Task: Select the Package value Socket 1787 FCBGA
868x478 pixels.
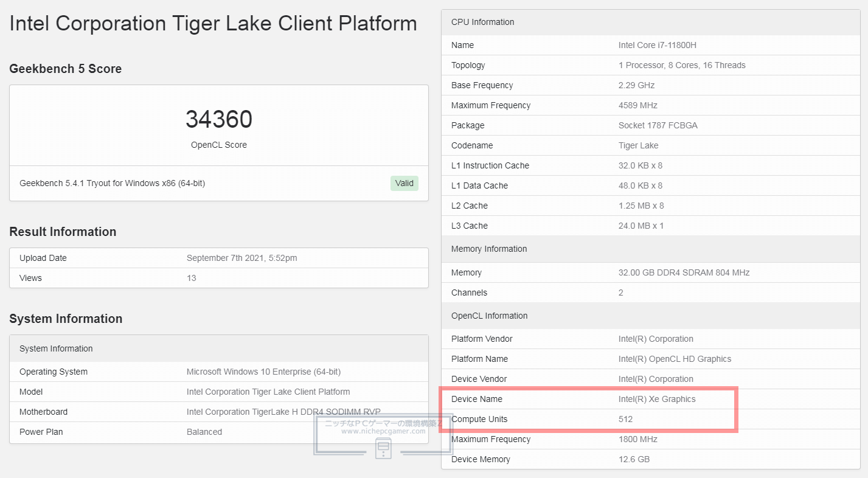Action: click(658, 125)
